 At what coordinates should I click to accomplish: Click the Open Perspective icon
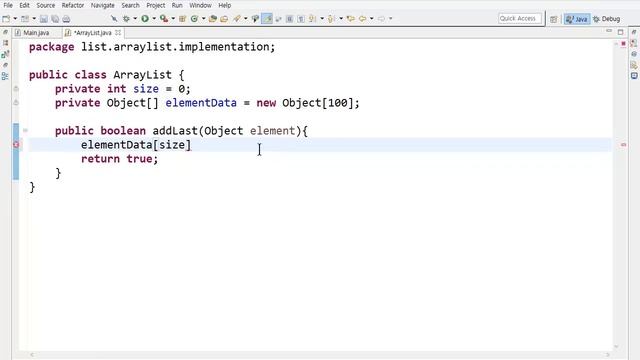(553, 19)
